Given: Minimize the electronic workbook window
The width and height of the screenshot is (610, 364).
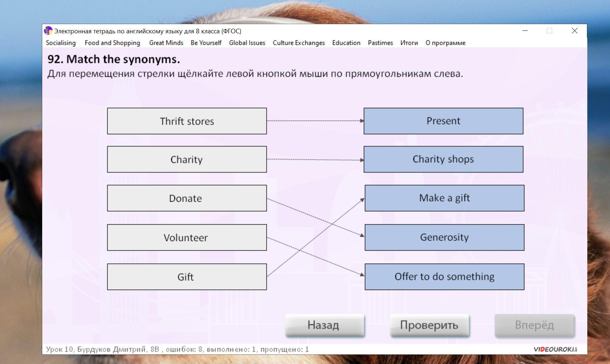Looking at the screenshot, I should pos(525,31).
